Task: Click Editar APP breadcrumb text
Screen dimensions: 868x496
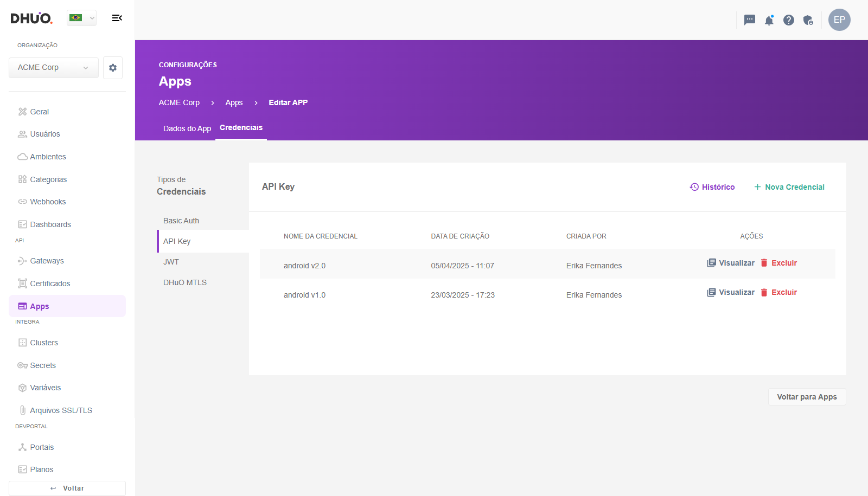Action: (288, 102)
